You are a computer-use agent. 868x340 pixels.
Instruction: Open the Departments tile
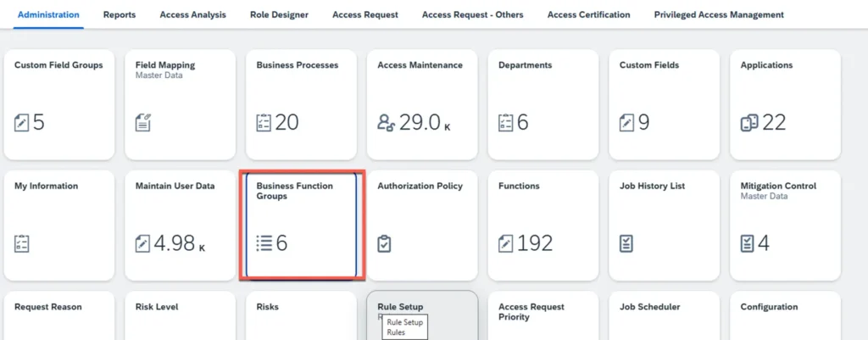click(542, 104)
